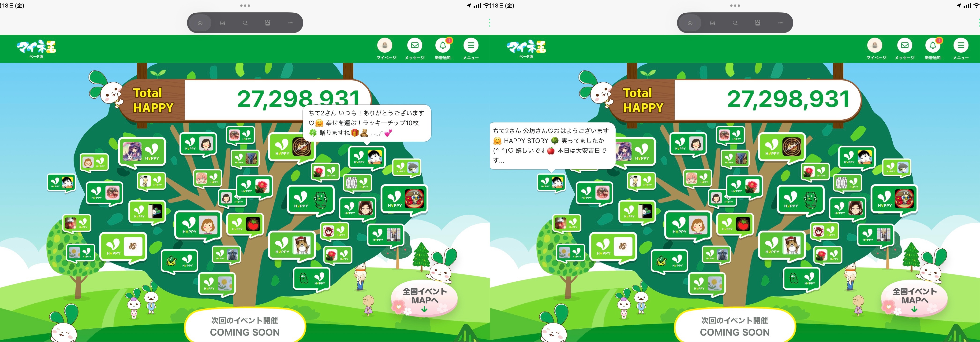Tap the three-dot multitasking control atop right window
The height and width of the screenshot is (342, 980).
pos(735,6)
